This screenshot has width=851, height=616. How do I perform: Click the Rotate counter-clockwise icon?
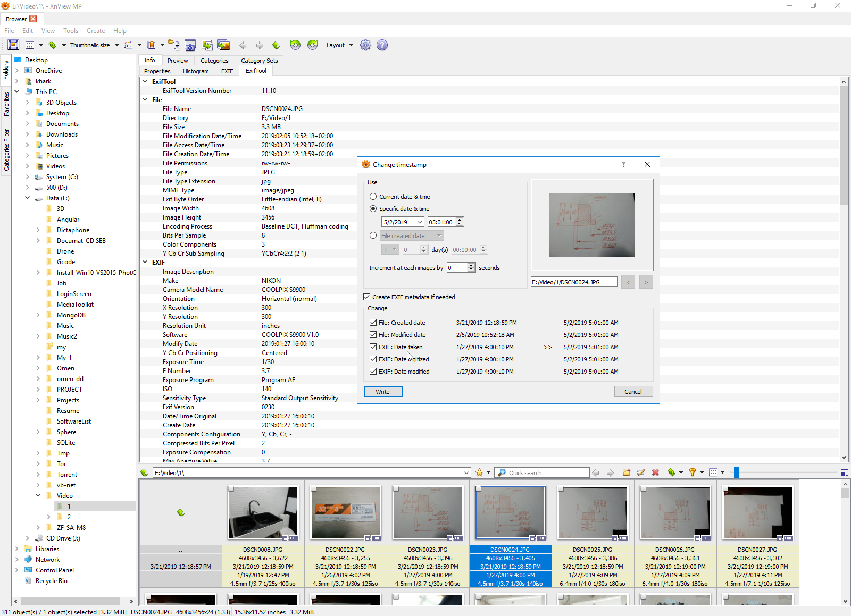tap(295, 45)
